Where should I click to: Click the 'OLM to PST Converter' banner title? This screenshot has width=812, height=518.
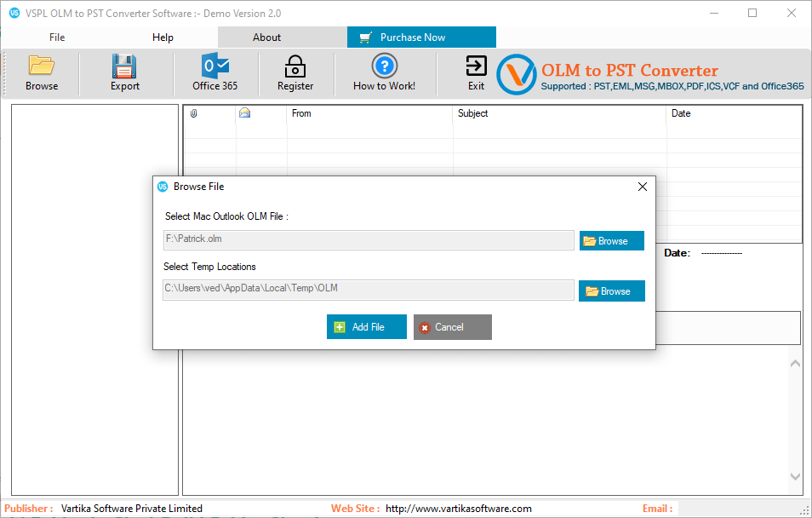(630, 70)
